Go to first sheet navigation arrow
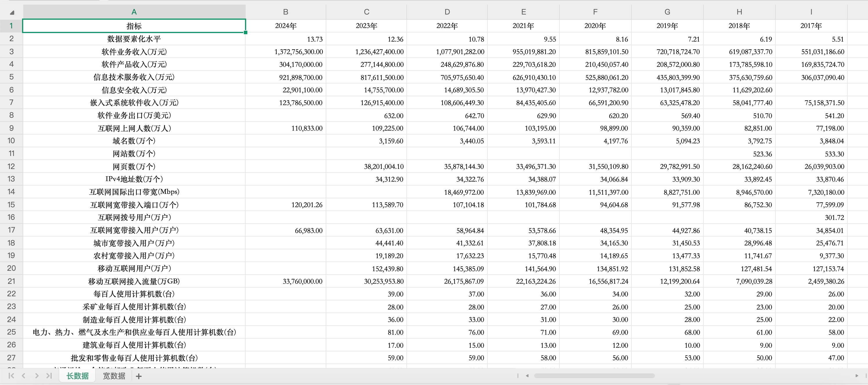 point(11,375)
